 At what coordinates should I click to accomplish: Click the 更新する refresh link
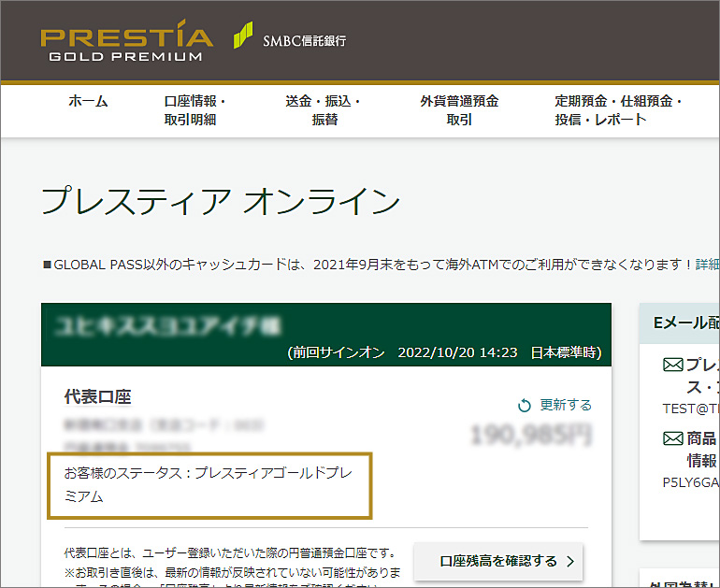click(566, 405)
